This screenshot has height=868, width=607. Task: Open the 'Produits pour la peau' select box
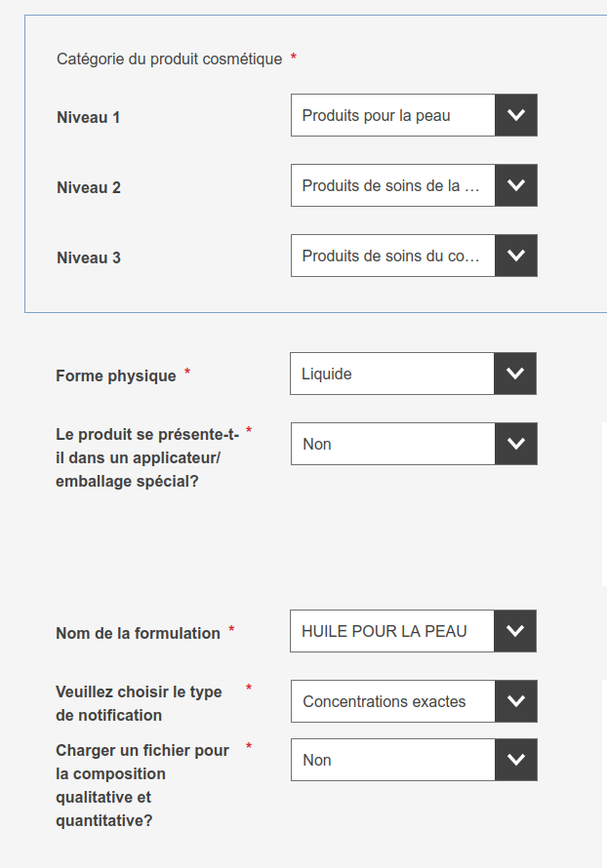point(392,115)
